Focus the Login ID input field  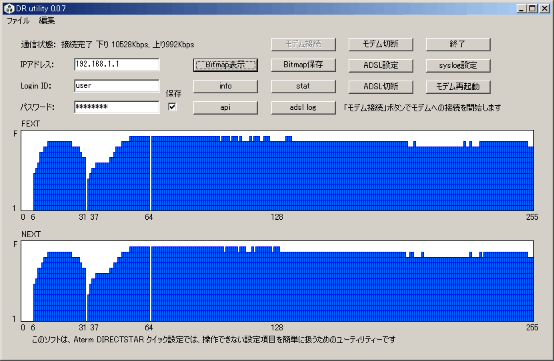coord(117,86)
